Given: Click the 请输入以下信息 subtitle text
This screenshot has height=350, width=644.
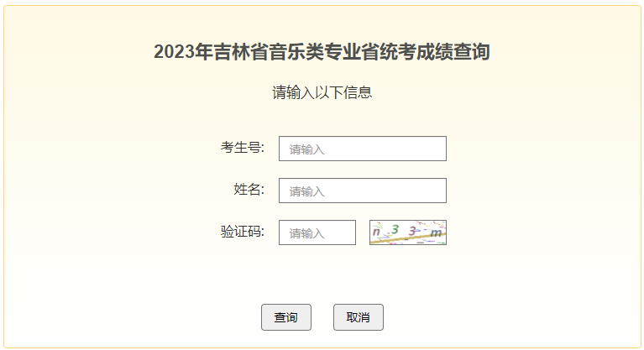Looking at the screenshot, I should 322,92.
